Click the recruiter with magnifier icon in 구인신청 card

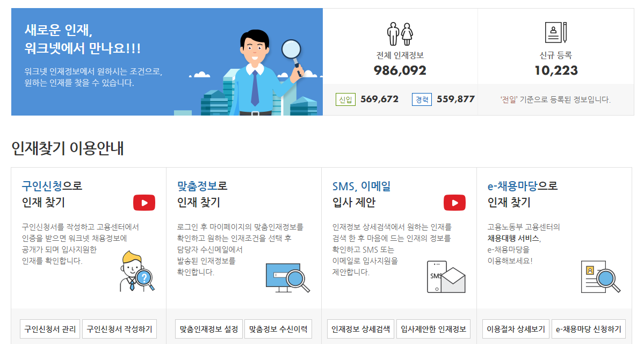pos(137,271)
